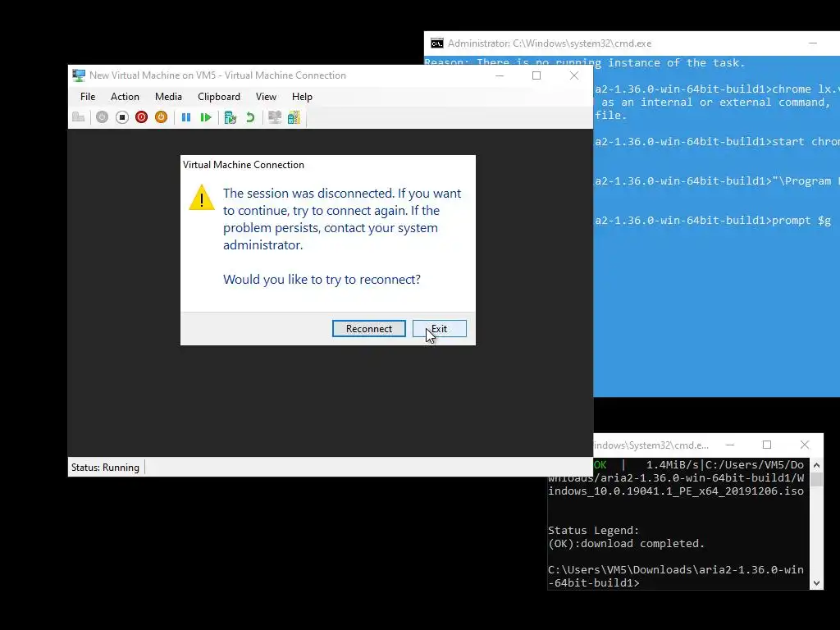Click the 'New Virtual Machine on VM5' window title
The image size is (840, 630).
(x=217, y=75)
